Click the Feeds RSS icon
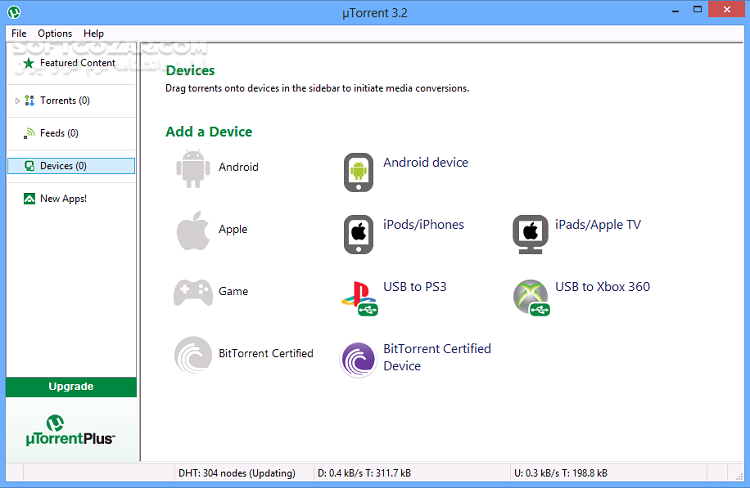 (x=29, y=133)
